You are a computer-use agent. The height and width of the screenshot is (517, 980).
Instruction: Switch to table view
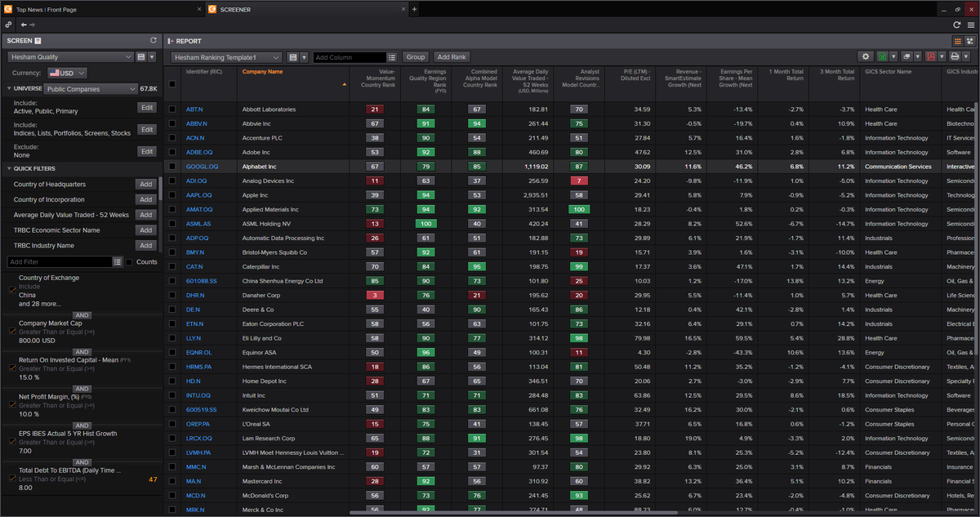coord(958,41)
